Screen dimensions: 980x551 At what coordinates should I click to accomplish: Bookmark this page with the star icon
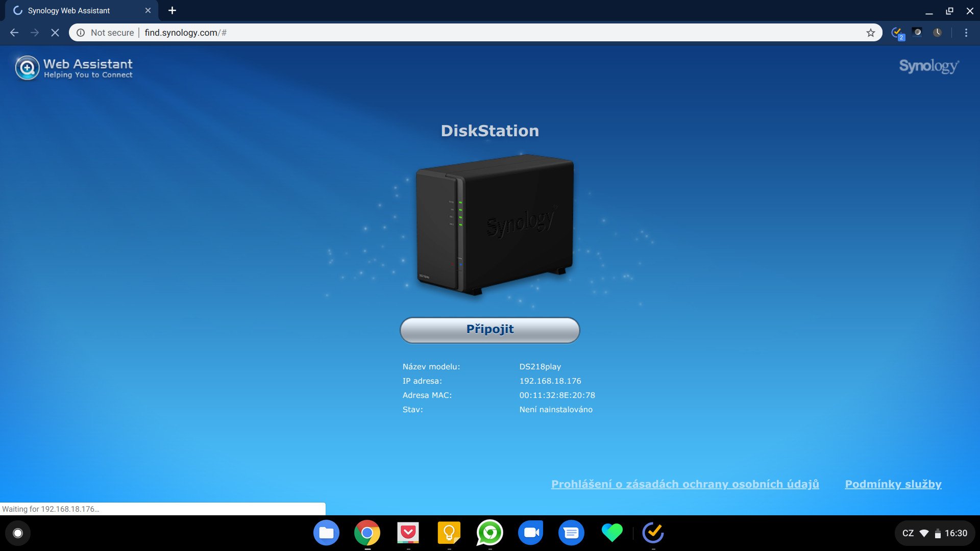(871, 33)
